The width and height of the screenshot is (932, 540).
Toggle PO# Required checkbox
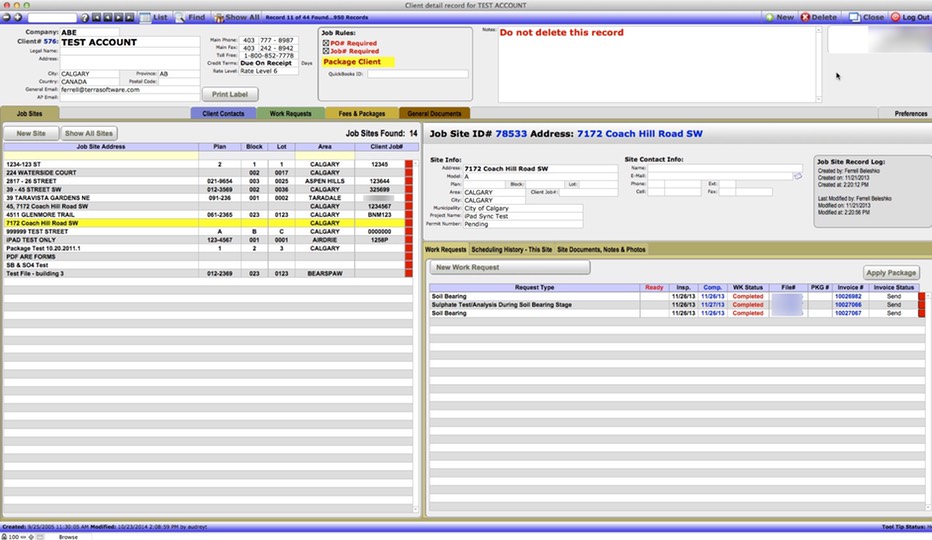326,43
